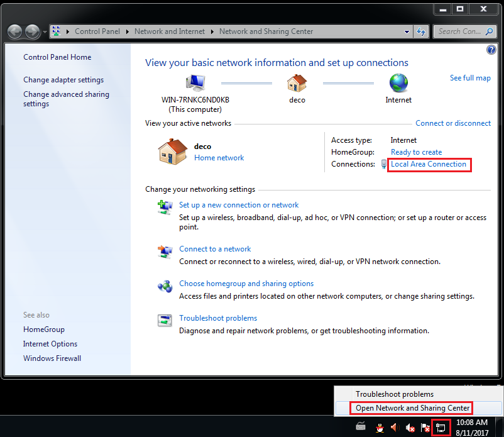Click the See full map link
This screenshot has width=504, height=437.
pos(470,77)
